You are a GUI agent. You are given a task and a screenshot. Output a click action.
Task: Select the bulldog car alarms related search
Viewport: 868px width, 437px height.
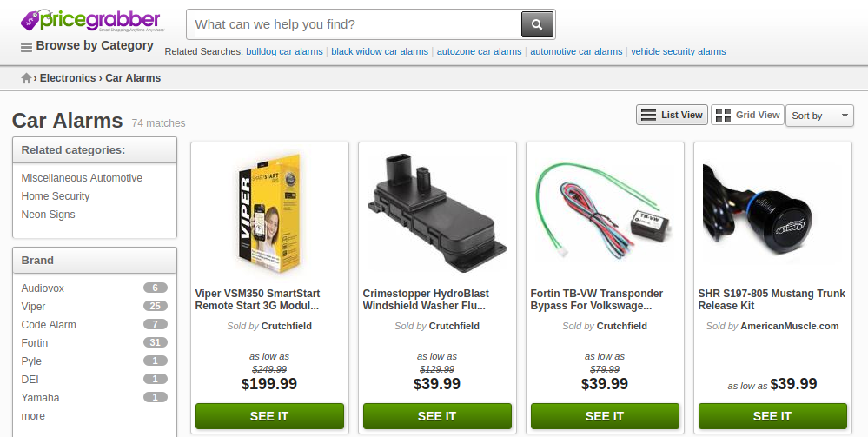pos(284,51)
